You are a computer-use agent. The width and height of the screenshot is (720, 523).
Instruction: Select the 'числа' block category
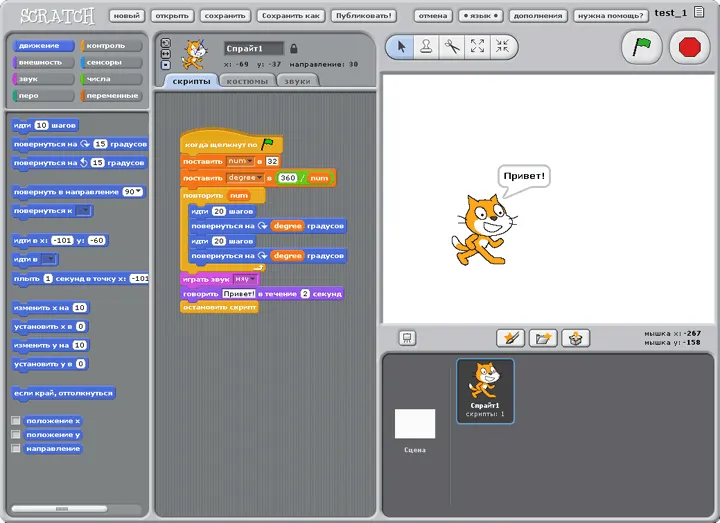click(x=111, y=79)
